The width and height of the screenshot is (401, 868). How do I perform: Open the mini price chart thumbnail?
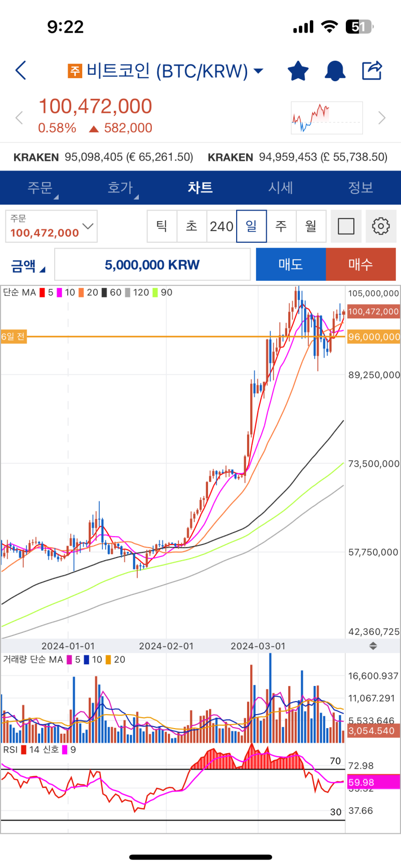coord(327,118)
